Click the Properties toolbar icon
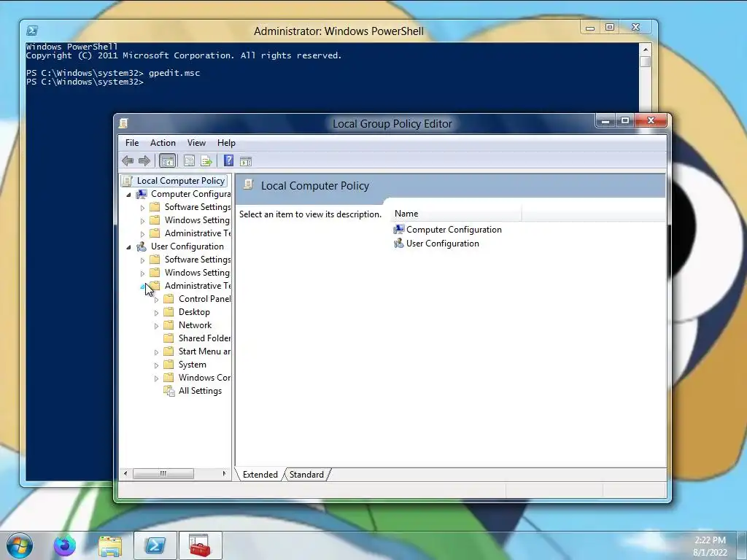Image resolution: width=747 pixels, height=560 pixels. [189, 161]
